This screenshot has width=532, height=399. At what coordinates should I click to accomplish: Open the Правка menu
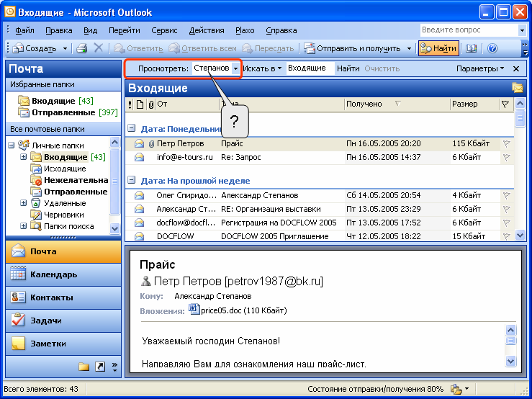pyautogui.click(x=59, y=30)
